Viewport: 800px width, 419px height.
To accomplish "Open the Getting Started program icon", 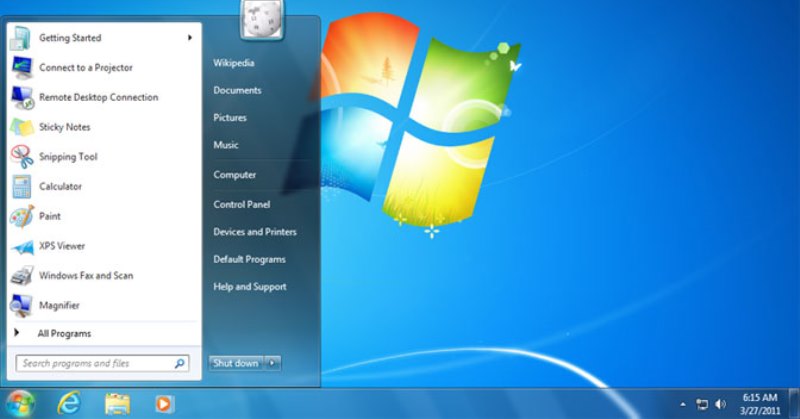I will (21, 38).
